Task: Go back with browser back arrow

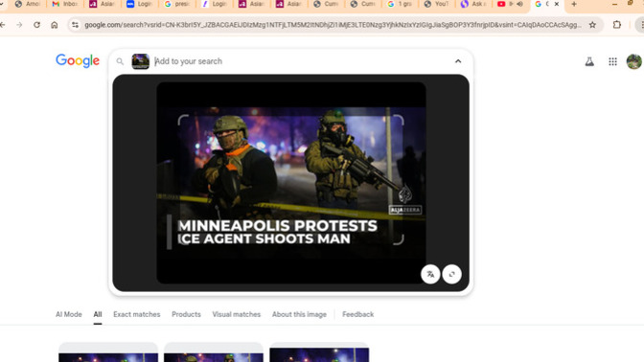Action: pos(3,25)
